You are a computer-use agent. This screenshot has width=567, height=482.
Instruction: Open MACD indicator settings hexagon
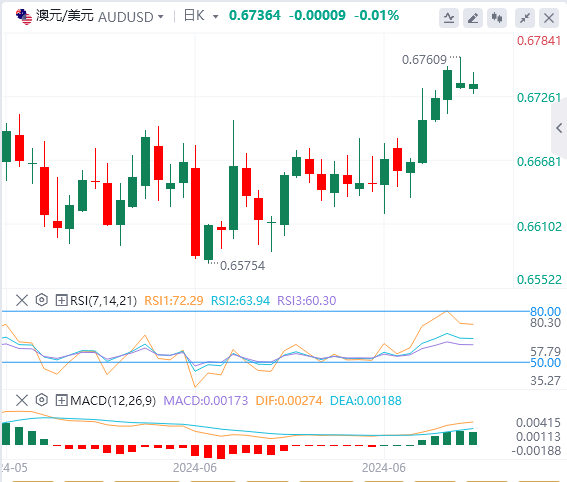42,400
